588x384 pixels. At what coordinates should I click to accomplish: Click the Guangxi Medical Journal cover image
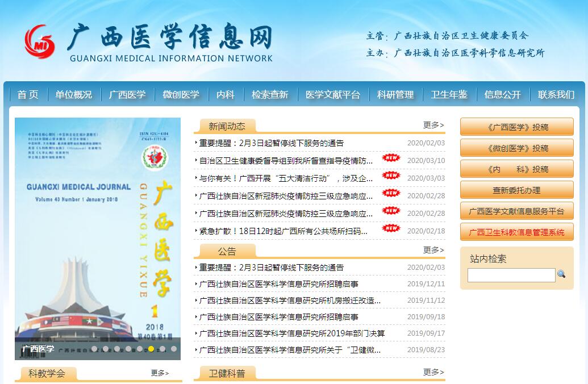click(x=98, y=227)
